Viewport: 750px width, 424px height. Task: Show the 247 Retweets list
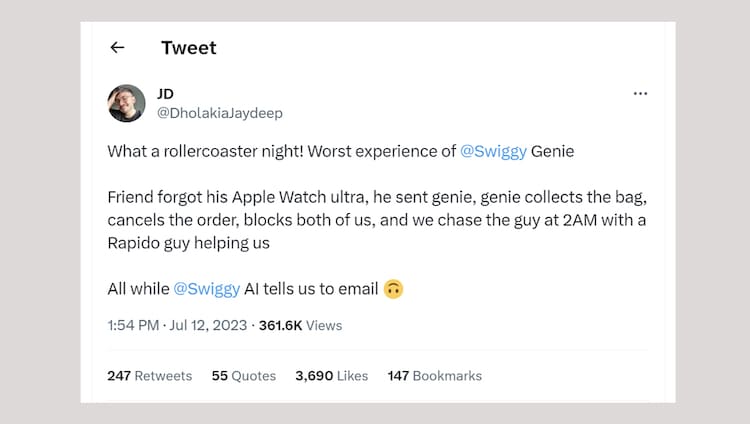pyautogui.click(x=149, y=376)
